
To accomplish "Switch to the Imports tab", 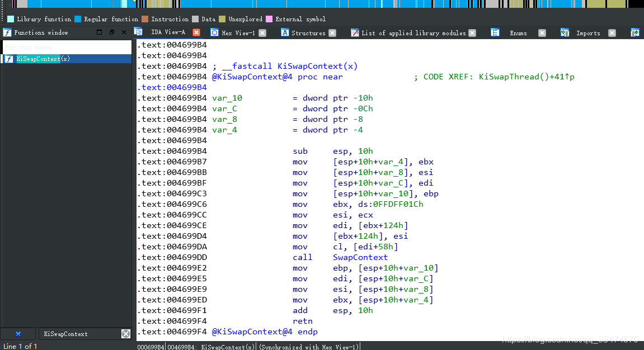I will [x=588, y=33].
